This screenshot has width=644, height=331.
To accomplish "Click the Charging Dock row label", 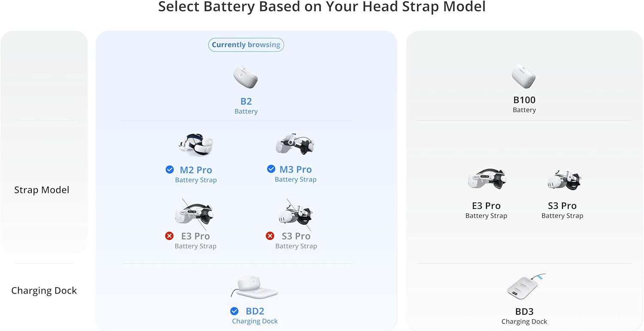I will (x=44, y=290).
